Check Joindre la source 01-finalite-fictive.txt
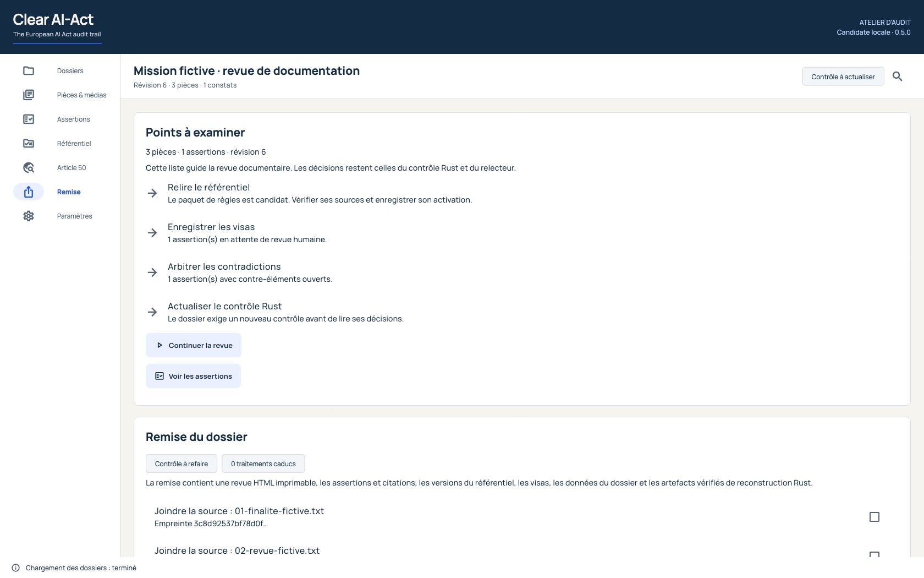Screen dimensions: 924x578 click(x=874, y=517)
